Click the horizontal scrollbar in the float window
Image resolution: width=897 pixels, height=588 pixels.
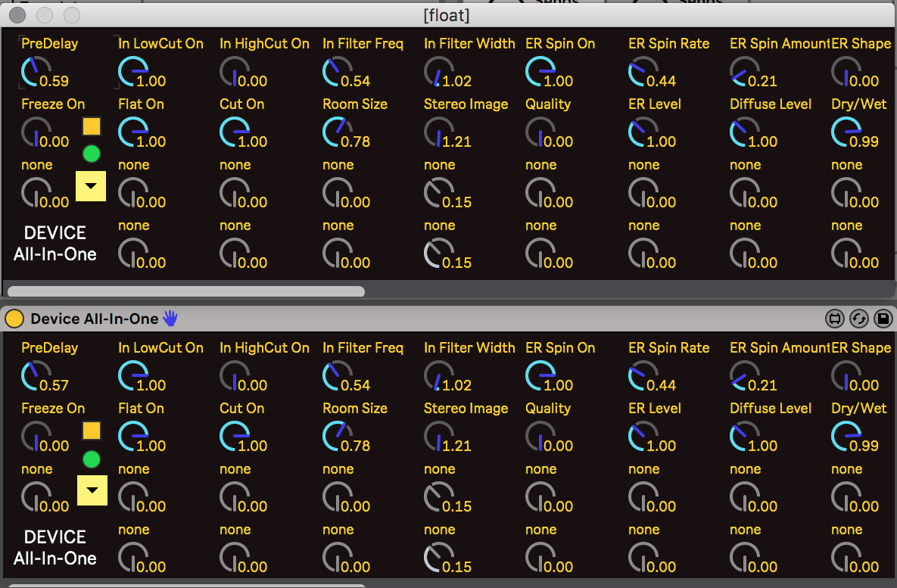point(185,291)
